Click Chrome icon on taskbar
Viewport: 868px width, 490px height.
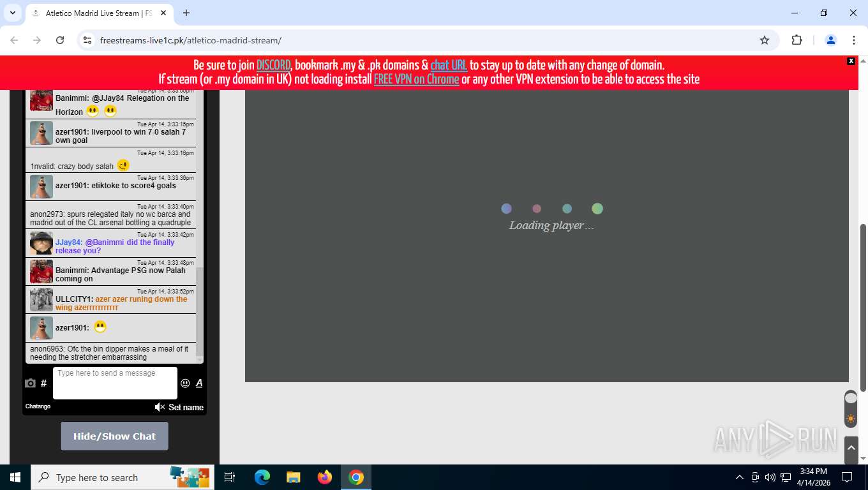pos(356,477)
